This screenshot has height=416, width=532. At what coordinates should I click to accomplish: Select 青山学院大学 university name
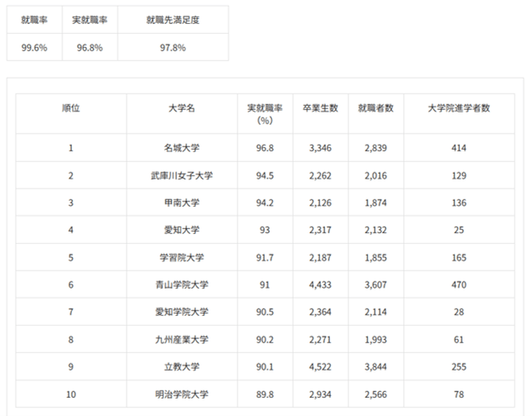pyautogui.click(x=182, y=285)
